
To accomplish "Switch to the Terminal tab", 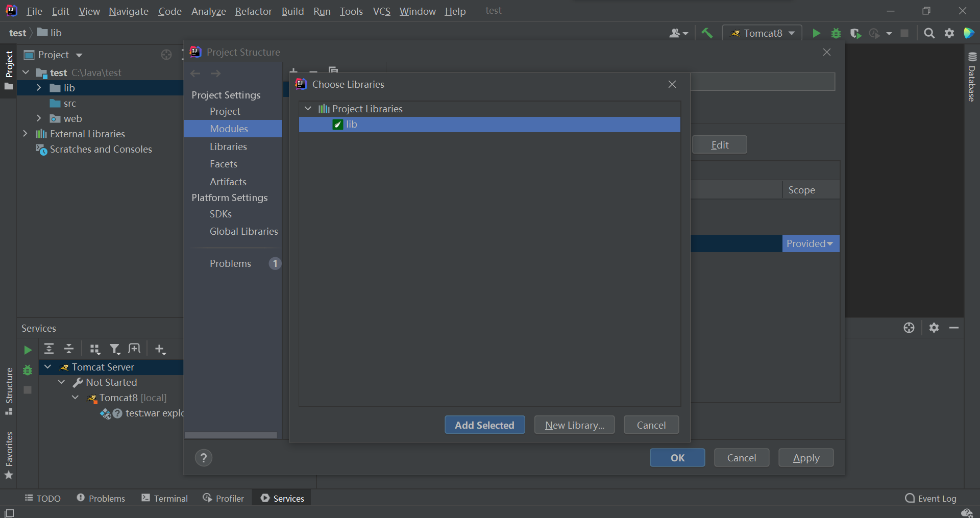I will (x=164, y=498).
